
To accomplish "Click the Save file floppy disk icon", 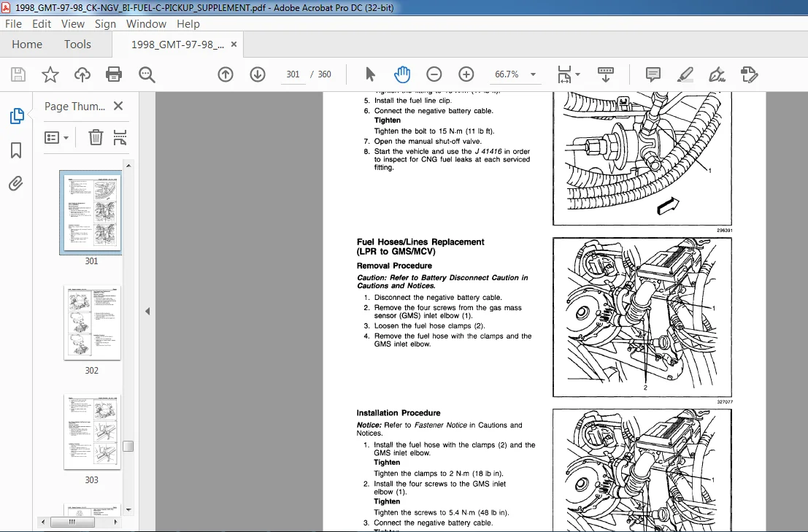I will [18, 74].
